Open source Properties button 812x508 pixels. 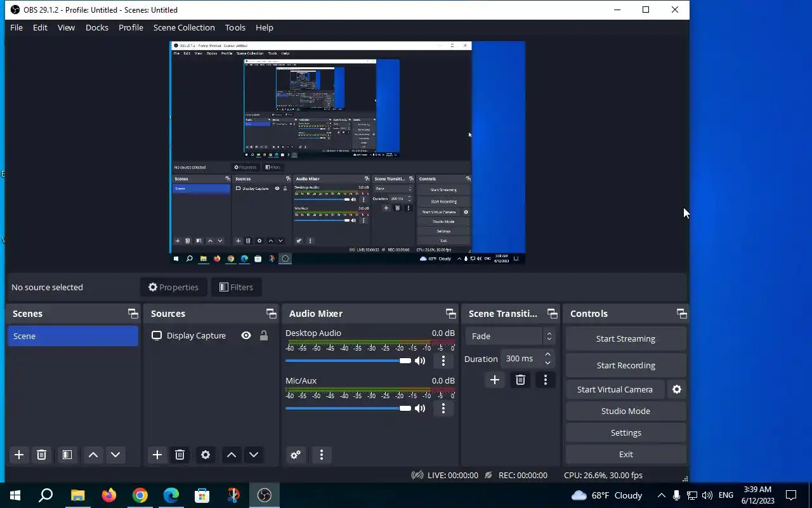point(173,287)
